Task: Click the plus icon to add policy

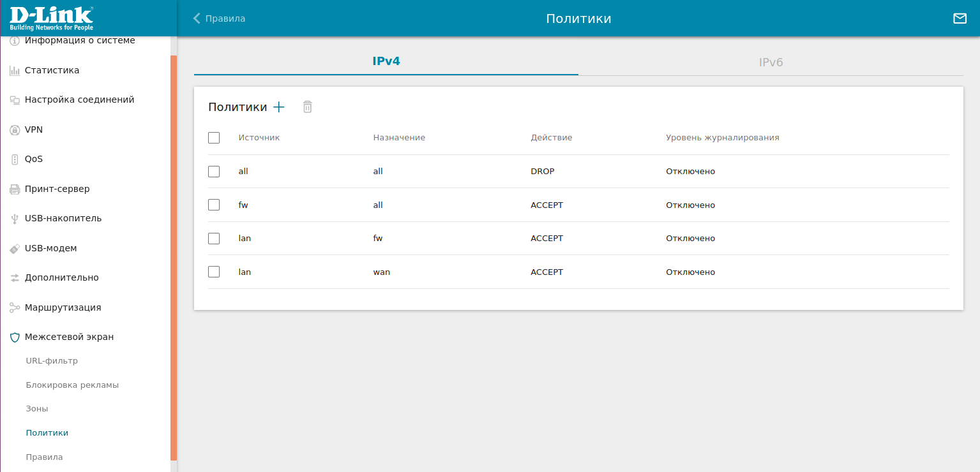Action: tap(279, 107)
